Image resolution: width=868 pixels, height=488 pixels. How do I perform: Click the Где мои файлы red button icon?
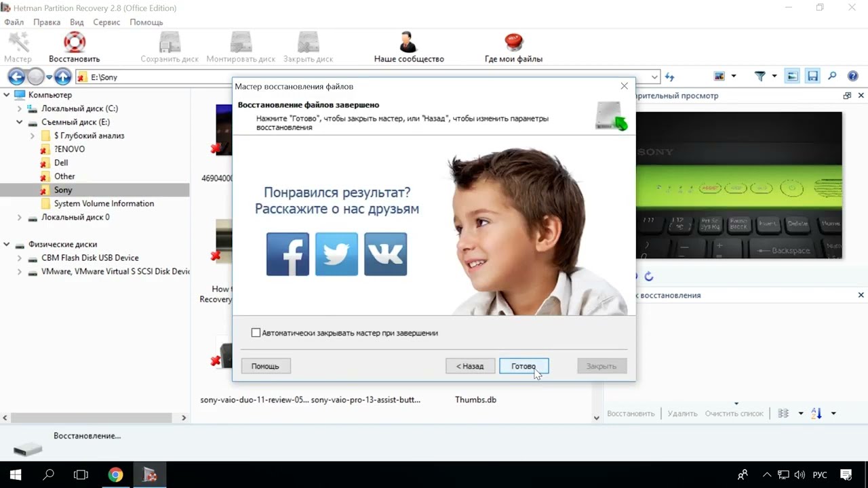coord(513,43)
